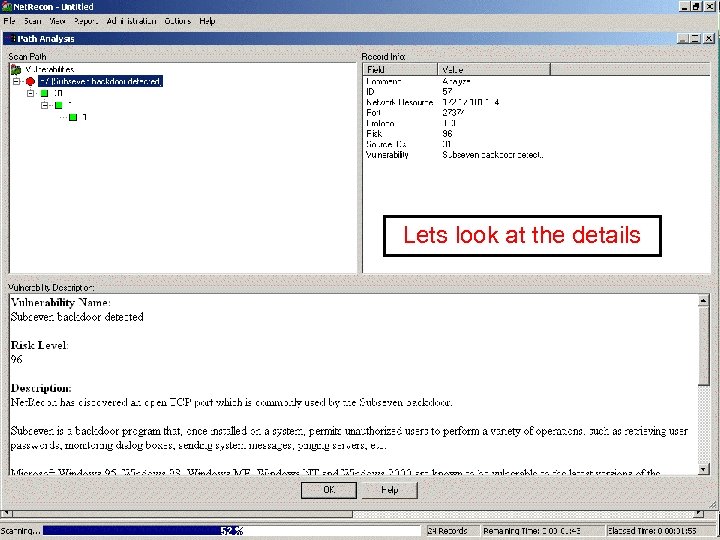Close the NetRecon main window
The image size is (720, 540).
point(710,6)
